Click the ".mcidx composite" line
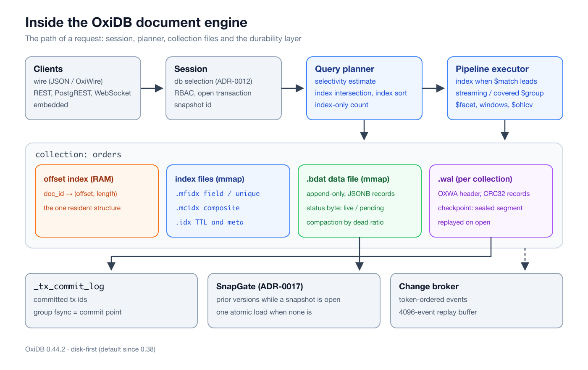588x370 pixels. coord(207,208)
